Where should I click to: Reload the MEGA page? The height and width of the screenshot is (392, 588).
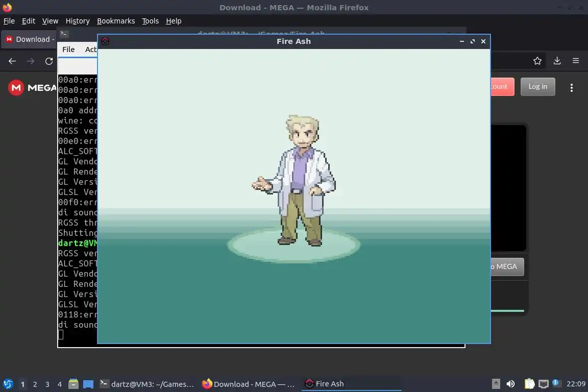coord(49,61)
